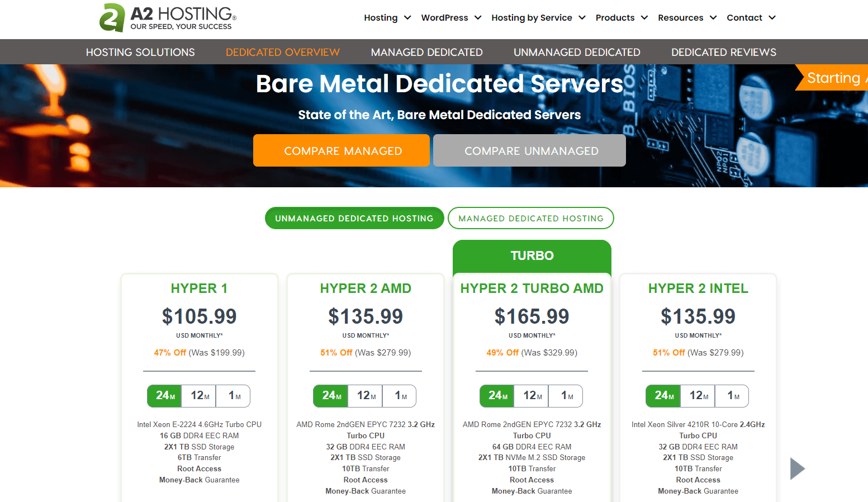Open the Hosting by Service menu
This screenshot has height=502, width=868.
532,18
